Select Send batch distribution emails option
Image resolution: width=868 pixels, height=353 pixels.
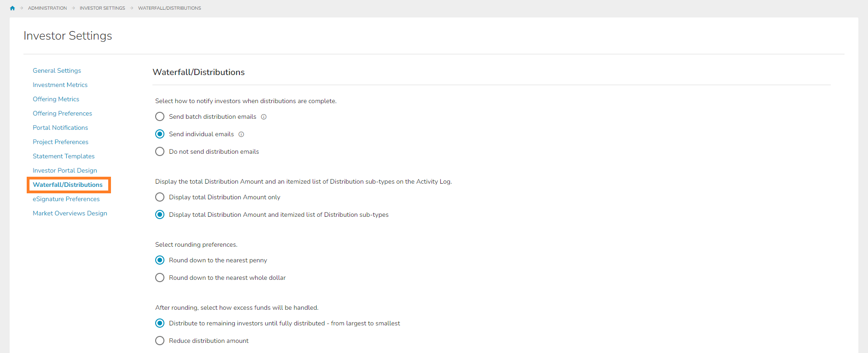coord(160,117)
